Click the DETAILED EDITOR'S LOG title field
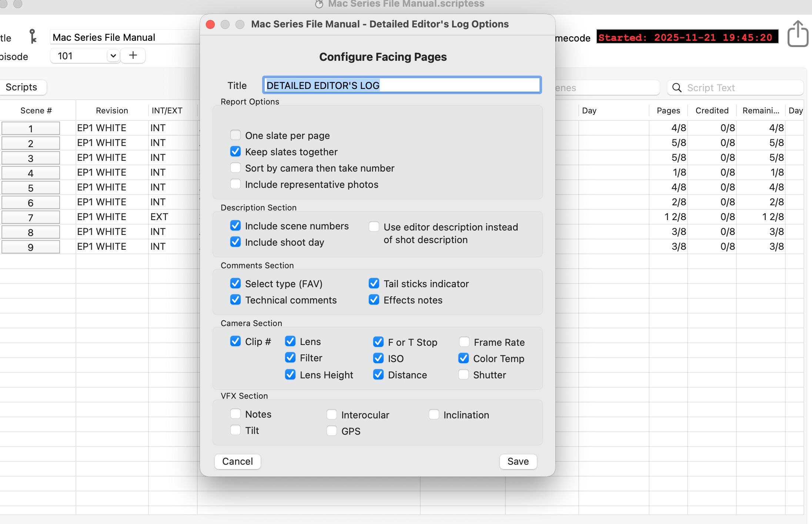The width and height of the screenshot is (812, 524). pos(402,85)
